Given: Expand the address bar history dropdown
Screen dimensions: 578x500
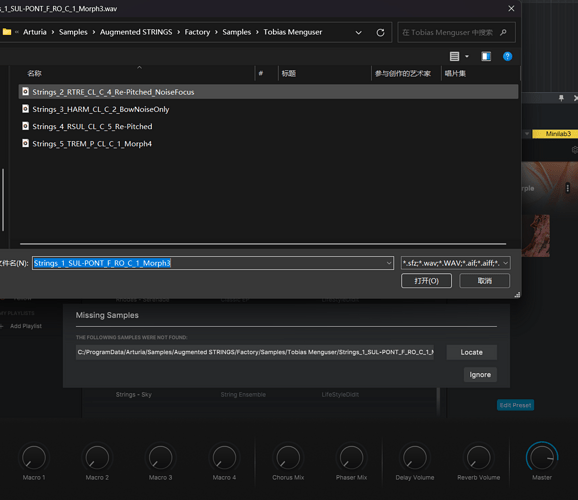Looking at the screenshot, I should click(358, 32).
